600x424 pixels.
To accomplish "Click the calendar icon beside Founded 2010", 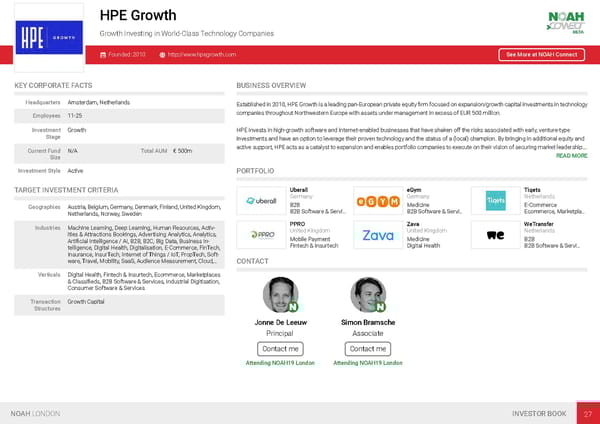I will coord(102,54).
